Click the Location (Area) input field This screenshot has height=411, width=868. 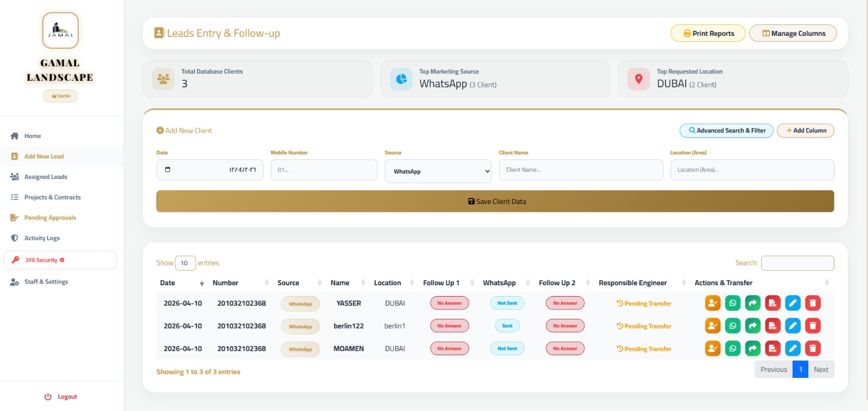[x=752, y=170]
